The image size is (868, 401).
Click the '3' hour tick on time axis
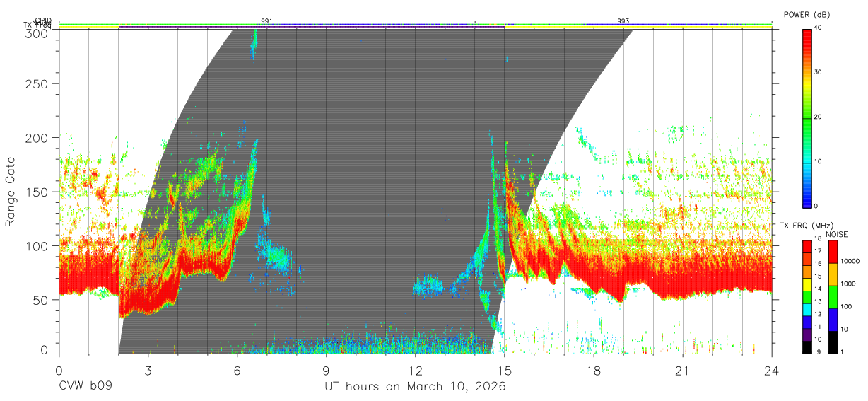pyautogui.click(x=148, y=371)
